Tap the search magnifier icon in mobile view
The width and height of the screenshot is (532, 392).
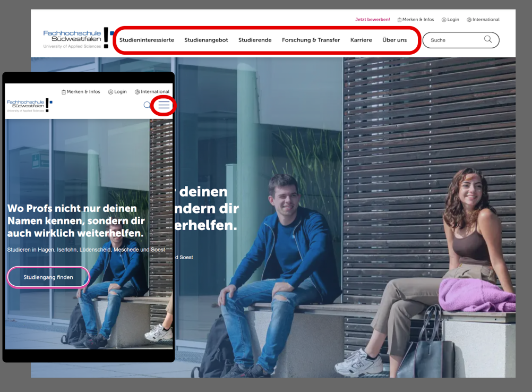(x=148, y=105)
